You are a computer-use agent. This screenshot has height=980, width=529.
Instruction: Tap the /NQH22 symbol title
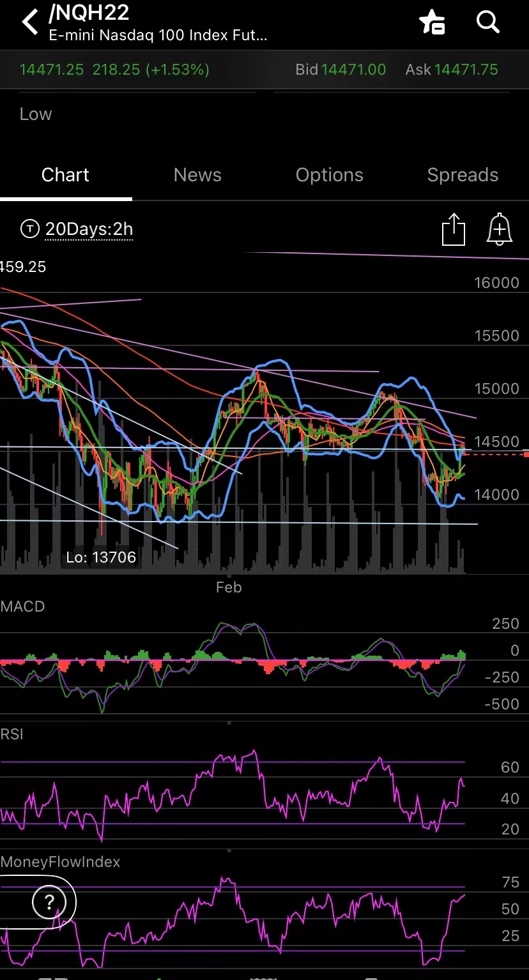pos(89,14)
